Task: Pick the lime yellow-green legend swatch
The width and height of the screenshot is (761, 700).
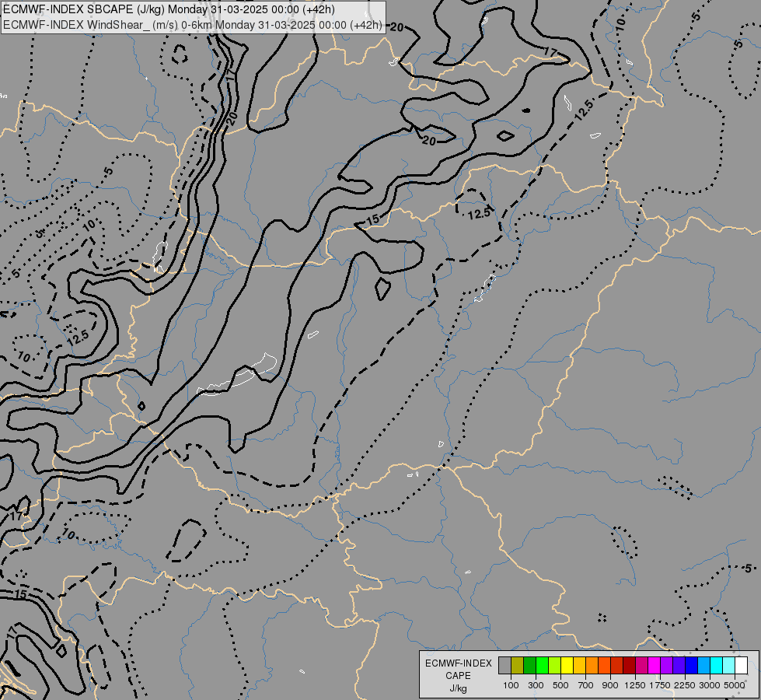Action: [555, 666]
